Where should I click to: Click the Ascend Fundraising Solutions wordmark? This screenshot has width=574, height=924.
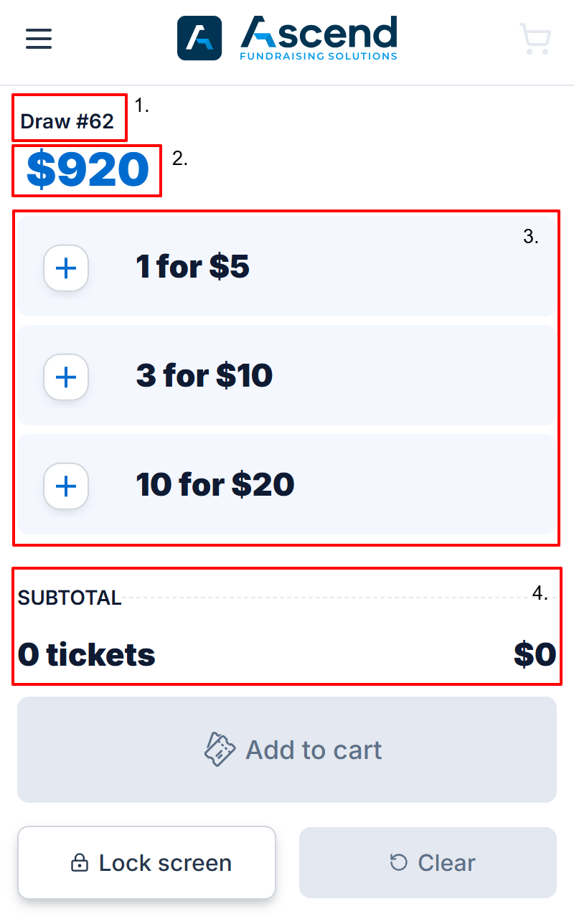click(x=319, y=38)
